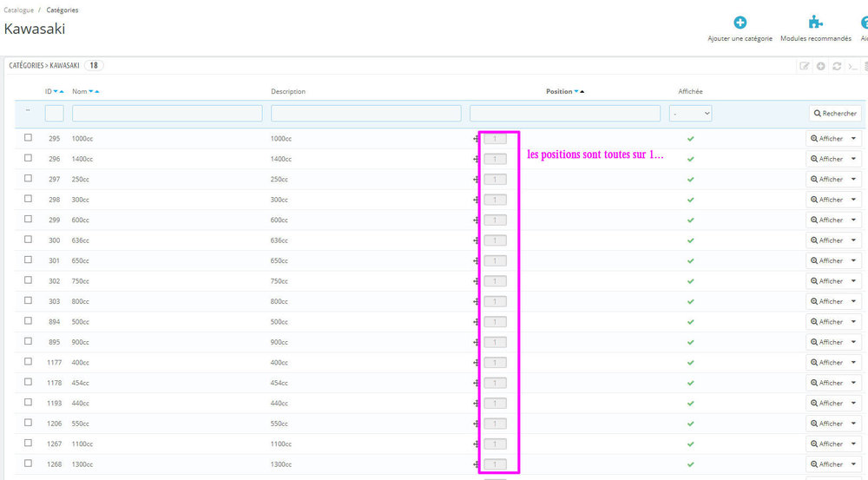This screenshot has height=480, width=868.
Task: Sort the Position column descending
Action: coord(576,91)
